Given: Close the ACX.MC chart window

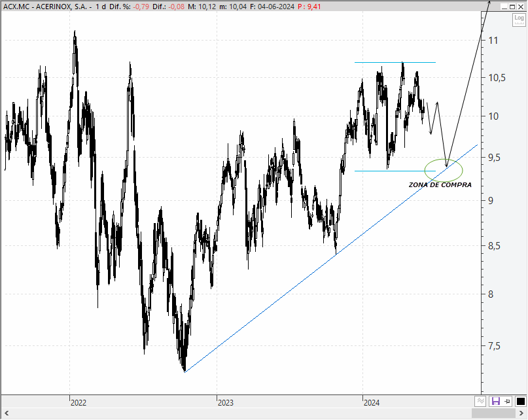Looking at the screenshot, I should click(521, 7).
